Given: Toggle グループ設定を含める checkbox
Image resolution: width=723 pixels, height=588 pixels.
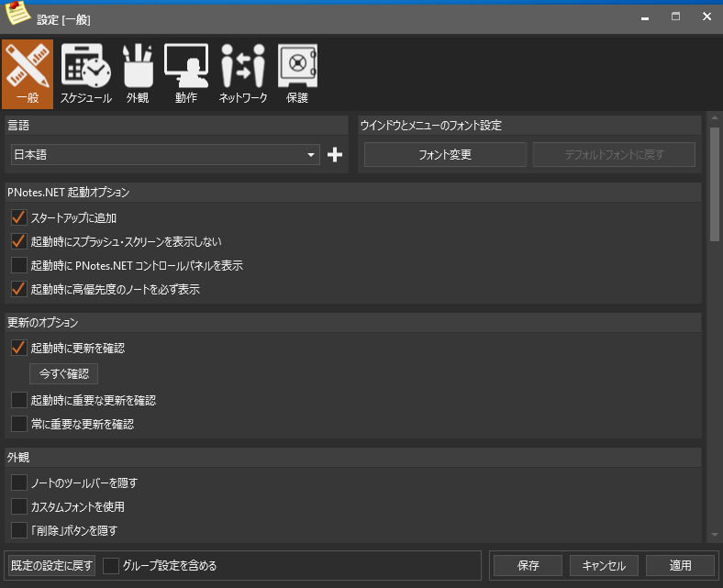Looking at the screenshot, I should click(111, 566).
